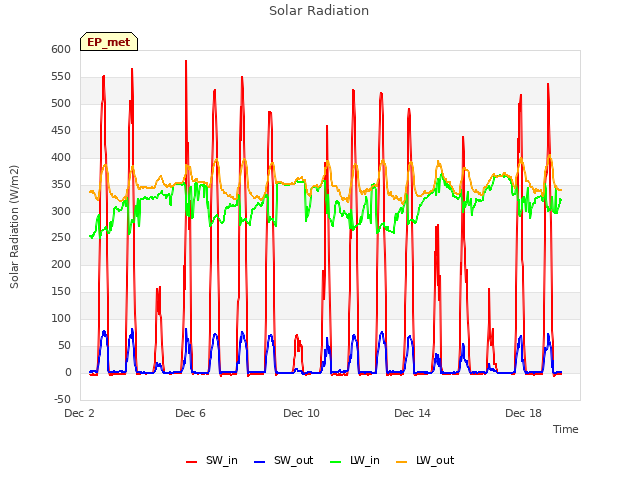640x480 pixels.
Task: Click the 250 y-axis tick label
Action: point(61,238)
